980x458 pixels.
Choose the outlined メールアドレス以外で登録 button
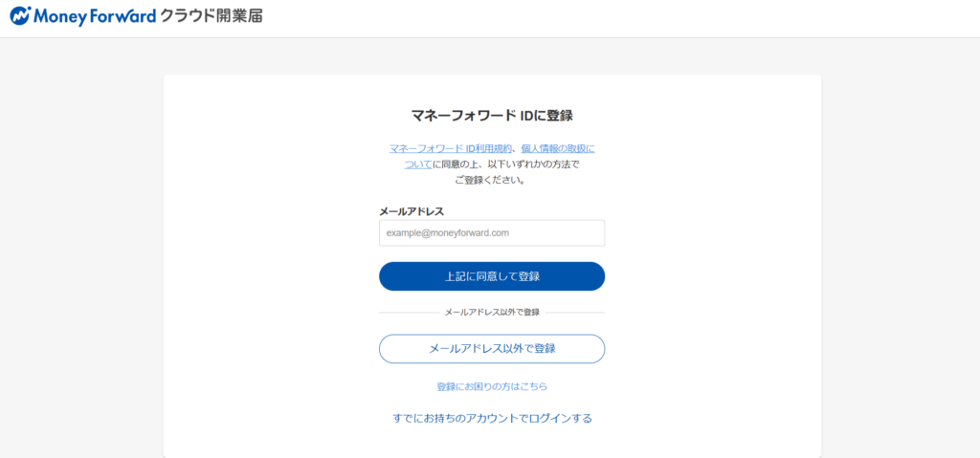[492, 349]
